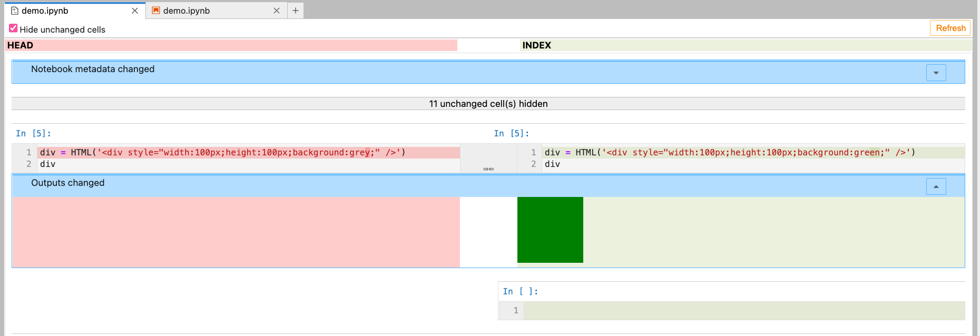This screenshot has width=980, height=336.
Task: Click the HEAD label
Action: coord(20,45)
